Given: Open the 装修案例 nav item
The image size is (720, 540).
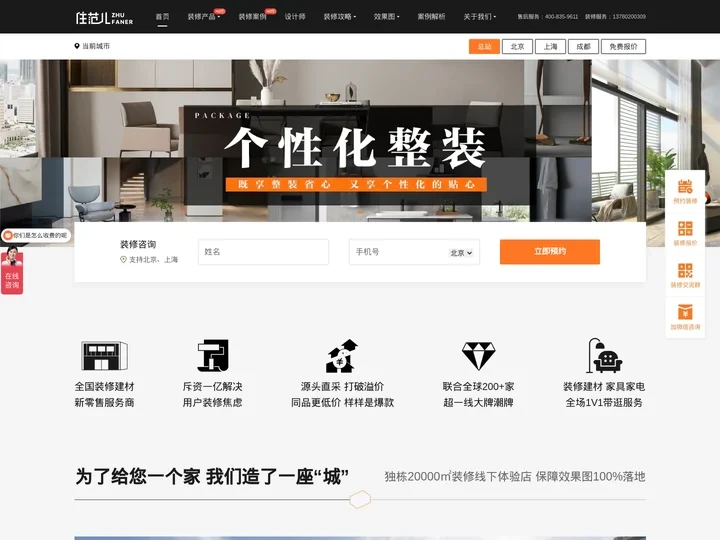Looking at the screenshot, I should click(252, 17).
